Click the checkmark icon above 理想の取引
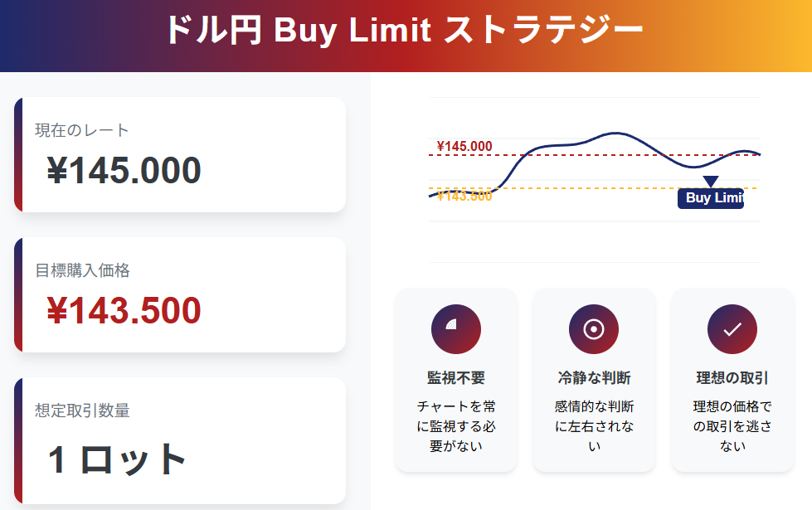The width and height of the screenshot is (812, 510). pos(732,329)
